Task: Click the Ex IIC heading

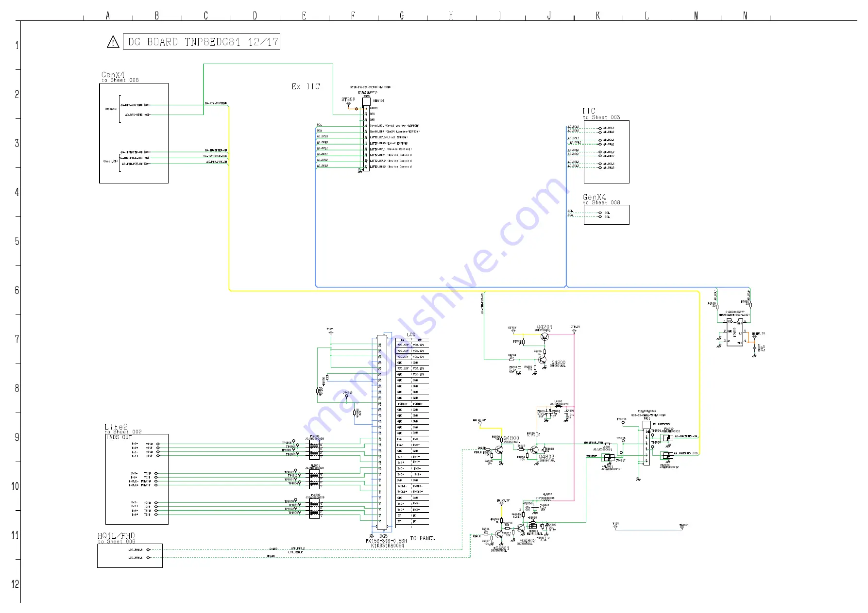Action: pos(306,86)
